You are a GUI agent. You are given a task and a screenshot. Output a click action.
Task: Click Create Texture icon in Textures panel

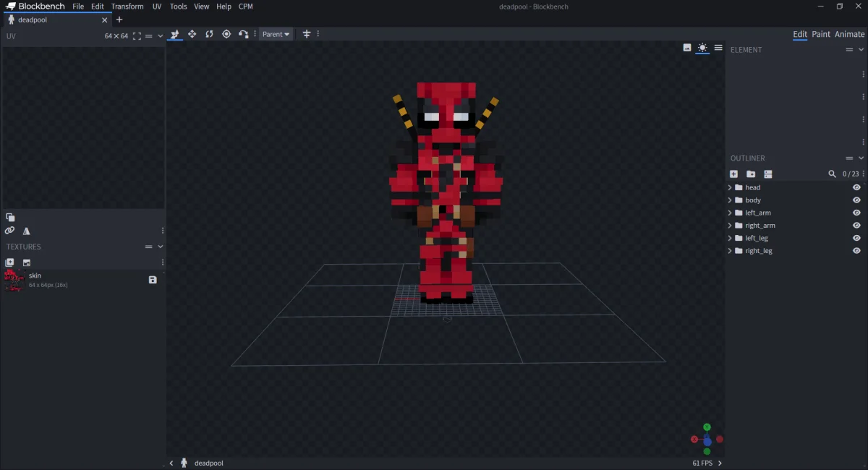9,262
